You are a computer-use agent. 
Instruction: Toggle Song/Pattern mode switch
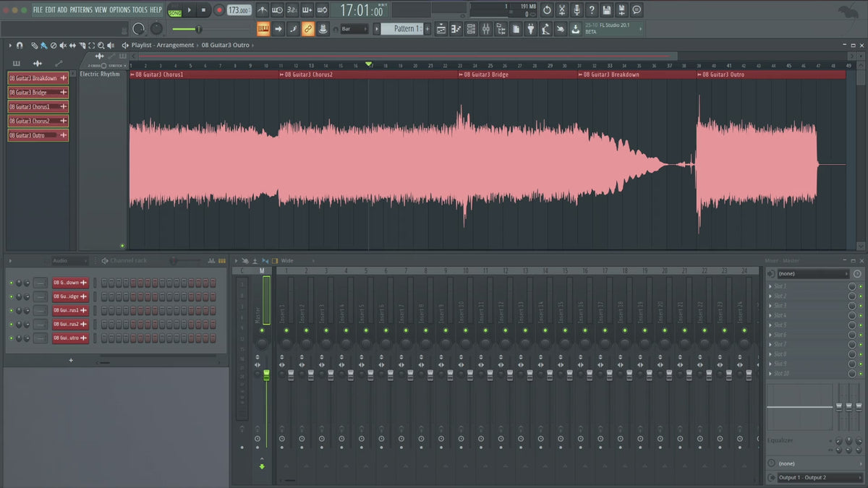click(x=174, y=10)
